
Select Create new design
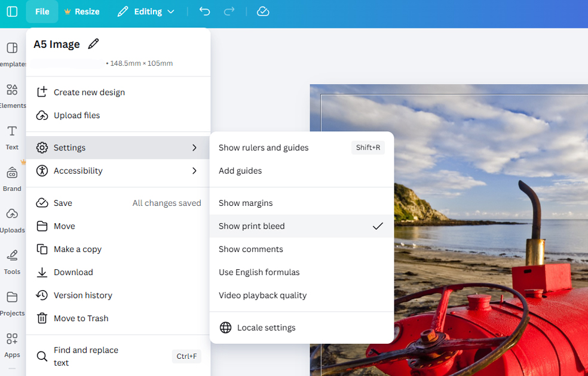pyautogui.click(x=118, y=92)
